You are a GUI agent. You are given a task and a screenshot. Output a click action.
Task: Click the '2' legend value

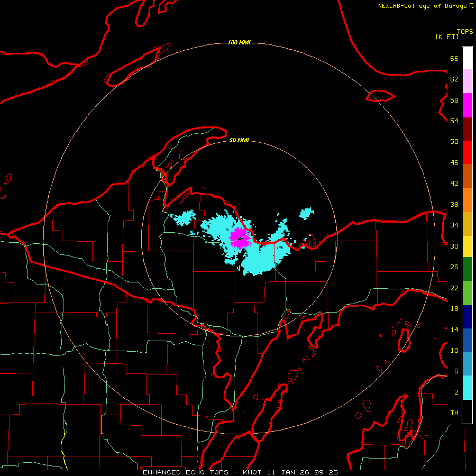point(456,392)
